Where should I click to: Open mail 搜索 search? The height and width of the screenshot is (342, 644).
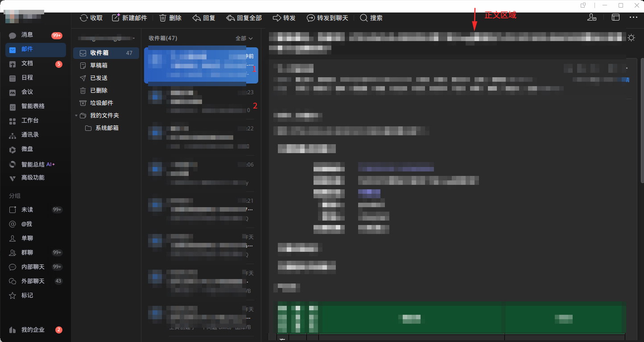coord(371,18)
